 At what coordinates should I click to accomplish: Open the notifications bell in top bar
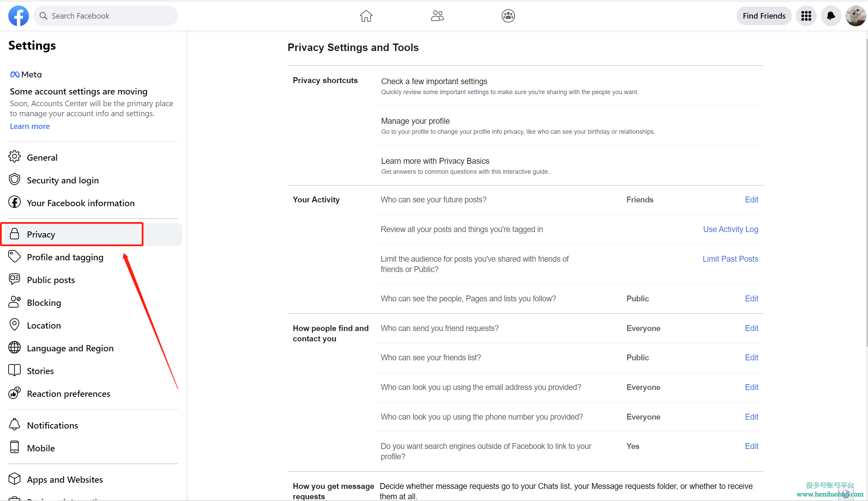click(x=831, y=16)
